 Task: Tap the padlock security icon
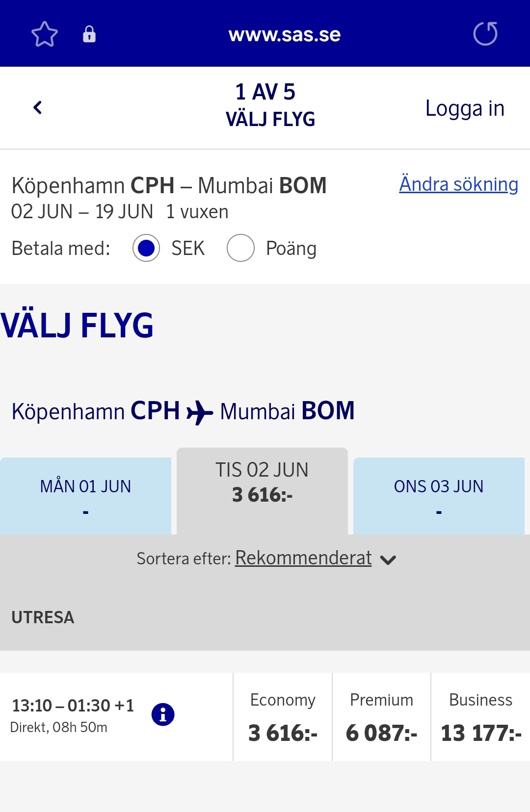coord(89,34)
